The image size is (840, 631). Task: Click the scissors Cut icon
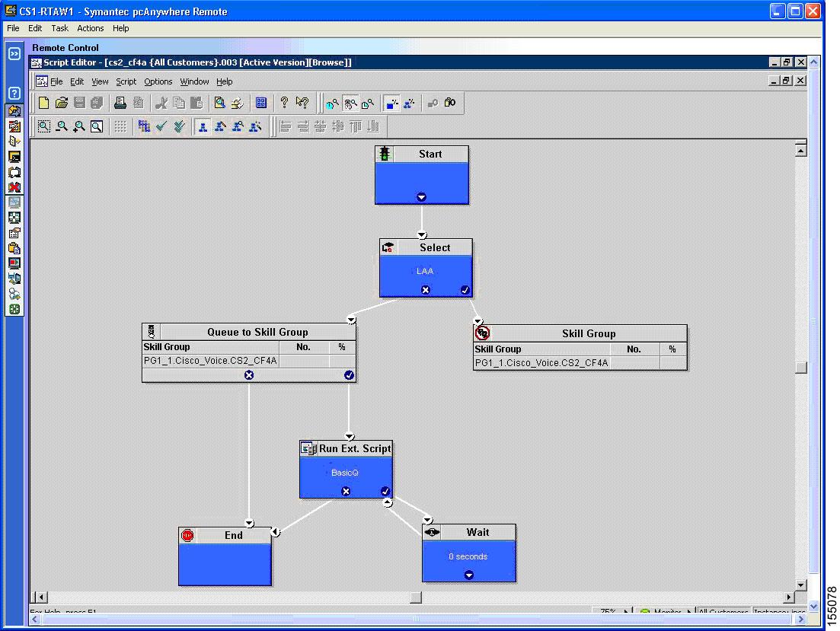click(x=161, y=103)
